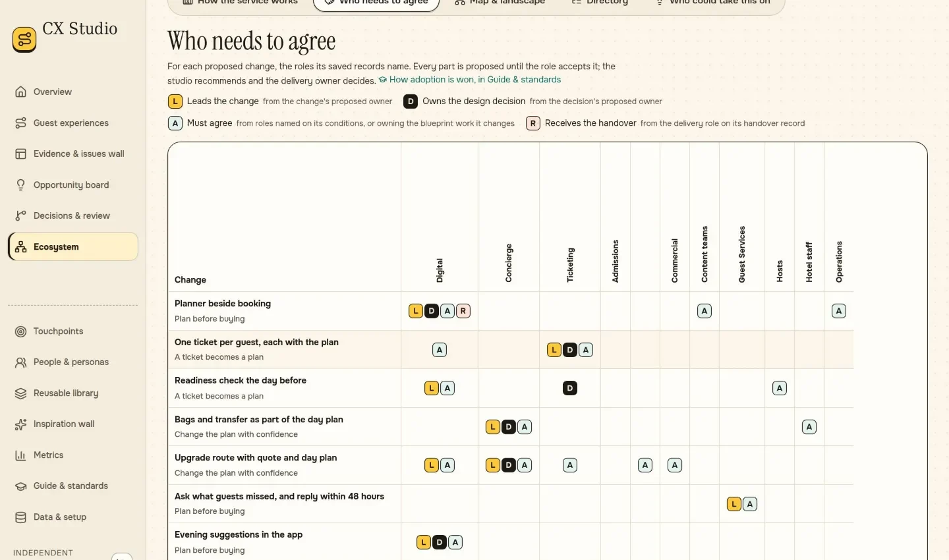Switch to the Map & landscape tab
This screenshot has width=949, height=560.
click(x=500, y=3)
